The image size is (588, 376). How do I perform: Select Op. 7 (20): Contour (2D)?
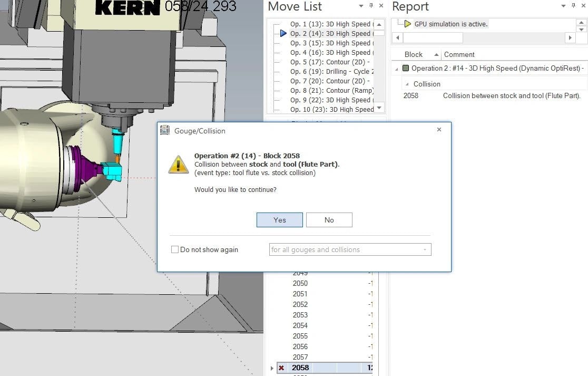point(330,81)
